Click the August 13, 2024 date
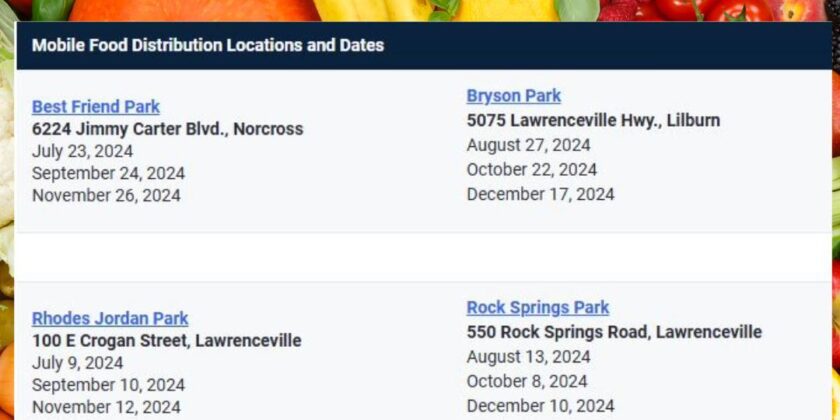 click(x=528, y=357)
